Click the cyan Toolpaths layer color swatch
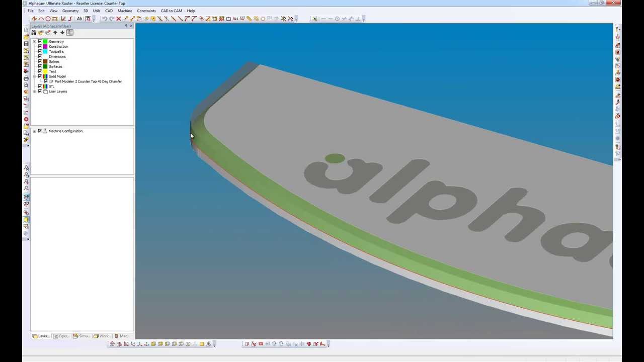The height and width of the screenshot is (362, 644). pos(45,51)
